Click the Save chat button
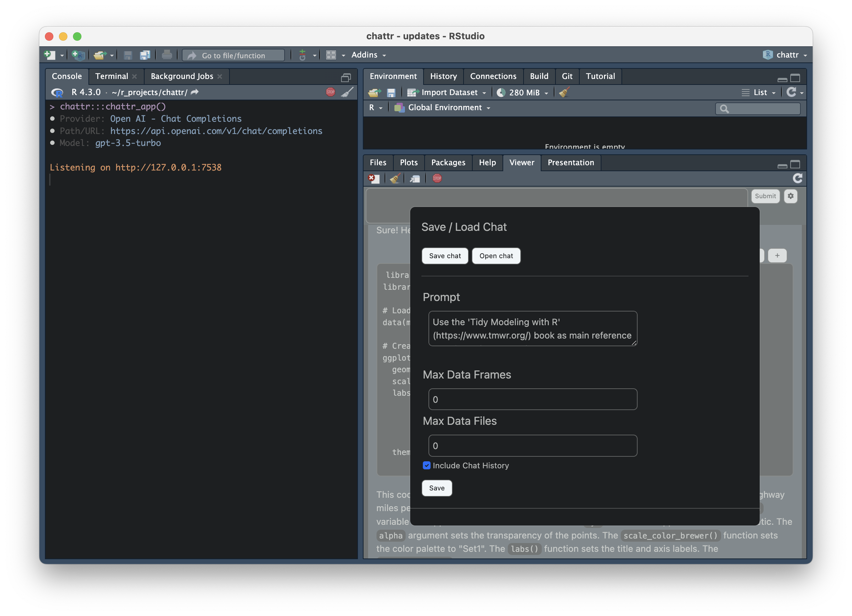This screenshot has height=616, width=852. pyautogui.click(x=445, y=256)
